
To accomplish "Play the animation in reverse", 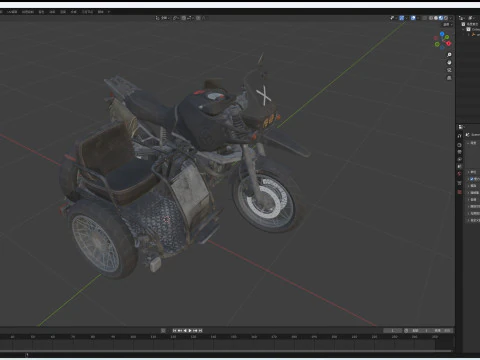I will tap(185, 331).
